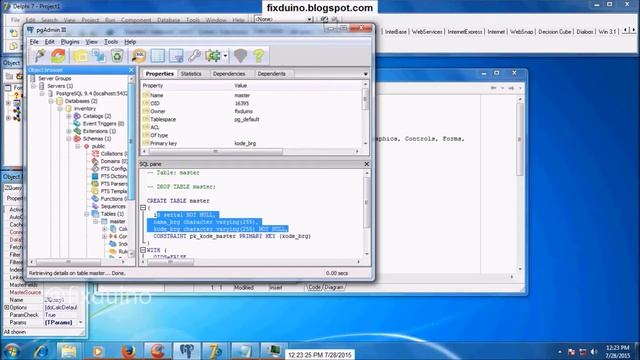This screenshot has height=360, width=640.
Task: Open the Edit menu in pgAdmin
Action: 49,42
